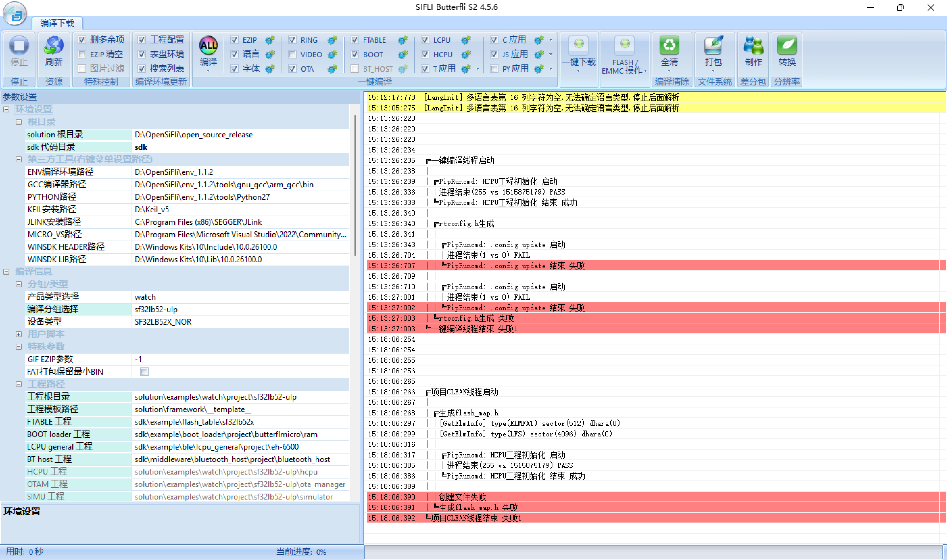Open the application logo menu button
Image resolution: width=947 pixels, height=560 pixels.
pyautogui.click(x=15, y=13)
